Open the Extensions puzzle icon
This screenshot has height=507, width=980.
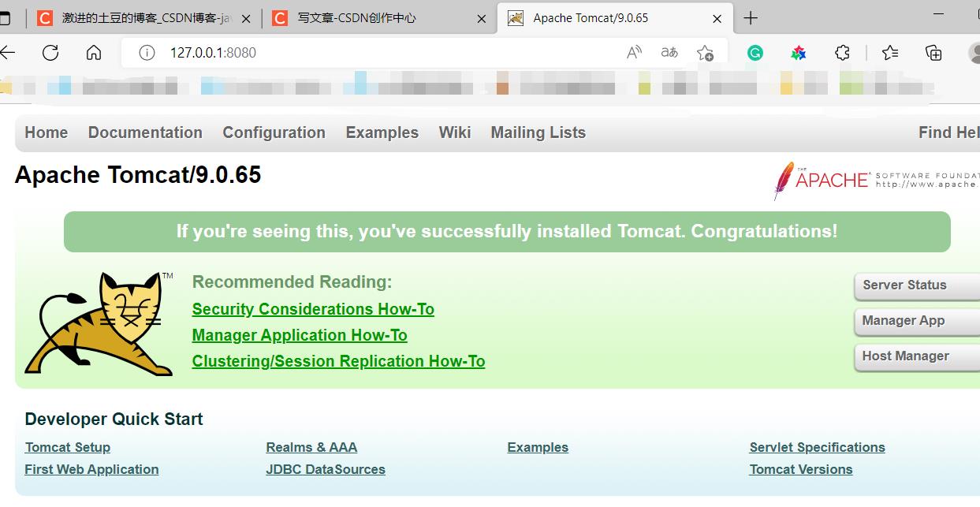[842, 53]
